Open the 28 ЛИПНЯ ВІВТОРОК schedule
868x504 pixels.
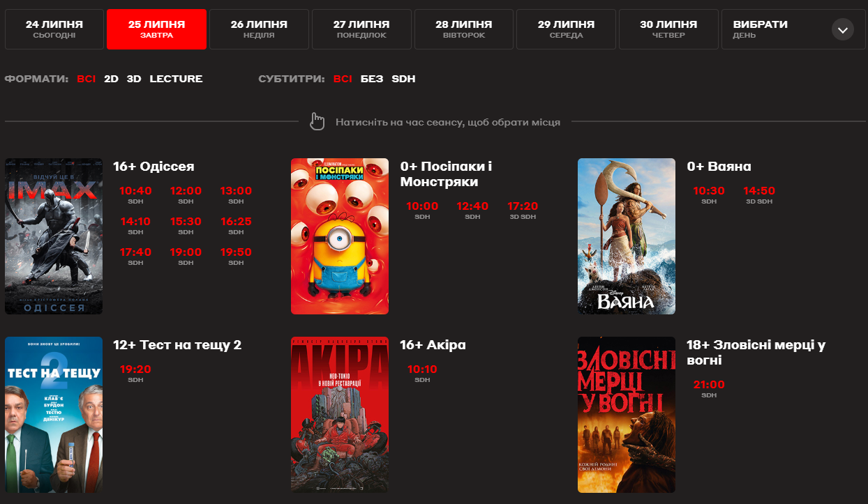click(464, 29)
